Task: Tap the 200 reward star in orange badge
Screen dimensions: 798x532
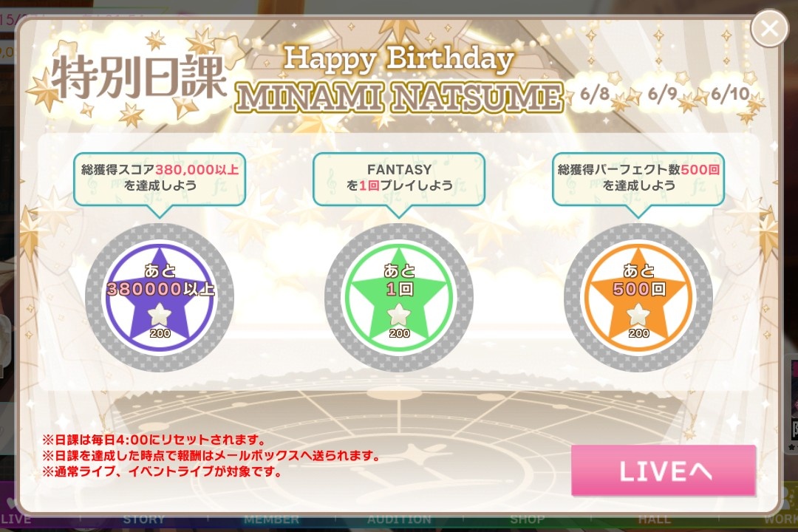Action: point(638,321)
